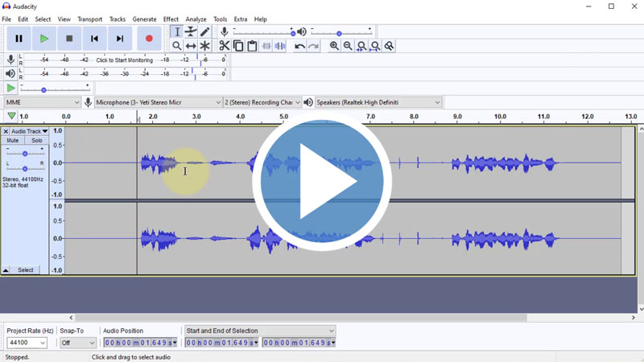Open the MME audio host dropdown
The height and width of the screenshot is (362, 644).
(x=42, y=102)
